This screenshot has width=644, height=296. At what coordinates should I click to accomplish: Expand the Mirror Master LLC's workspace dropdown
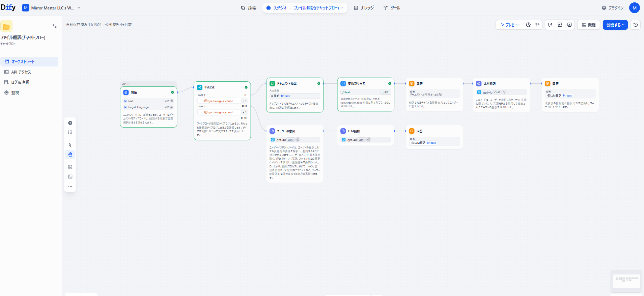(x=79, y=8)
